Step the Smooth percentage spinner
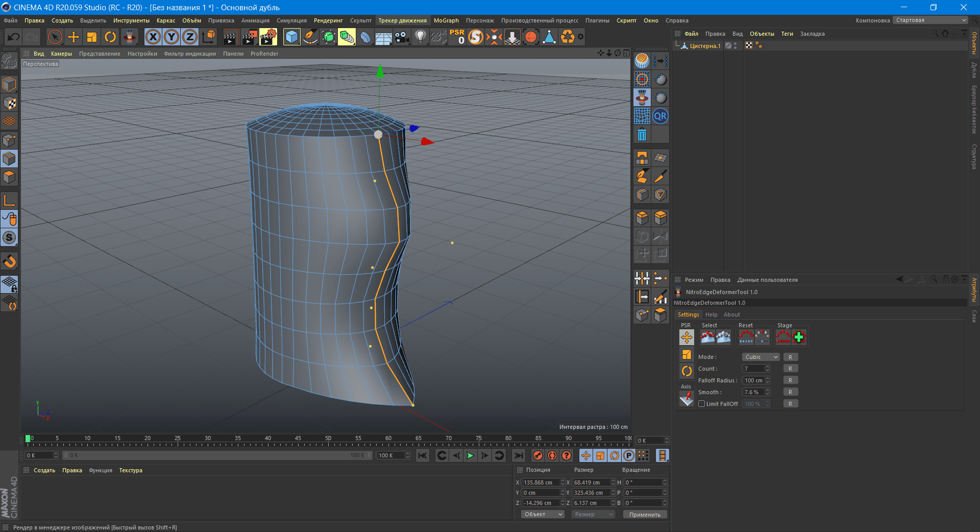This screenshot has height=532, width=980. click(x=767, y=392)
